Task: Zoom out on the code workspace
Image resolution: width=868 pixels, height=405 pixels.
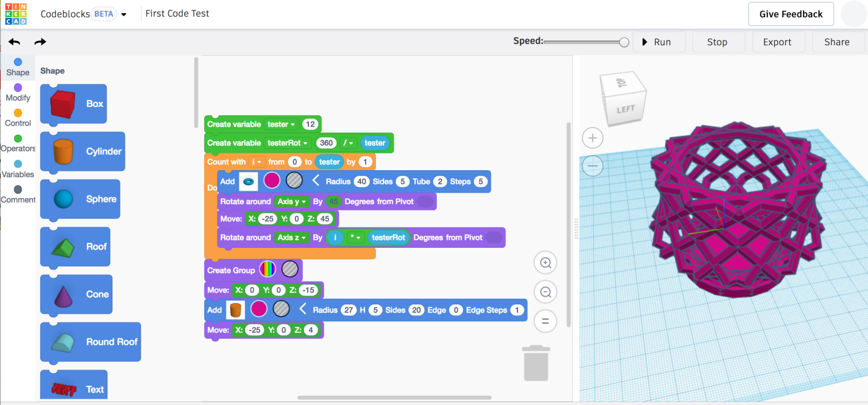Action: click(x=545, y=292)
